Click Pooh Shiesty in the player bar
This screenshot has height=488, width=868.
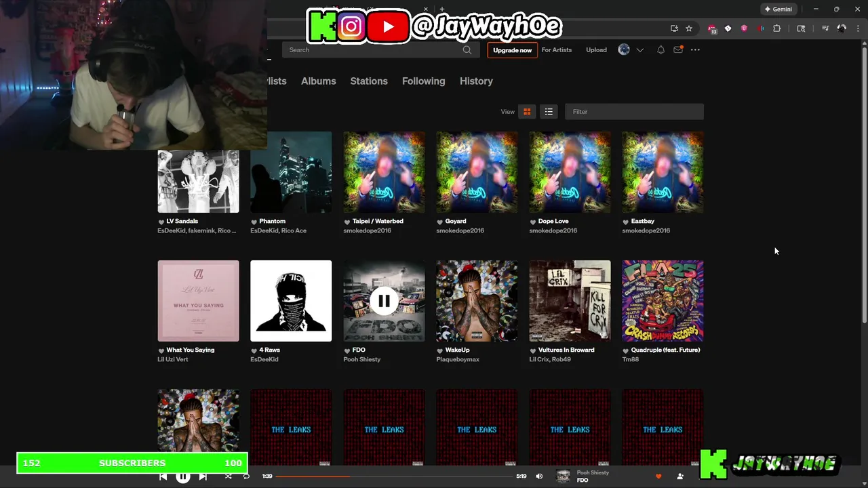point(593,472)
